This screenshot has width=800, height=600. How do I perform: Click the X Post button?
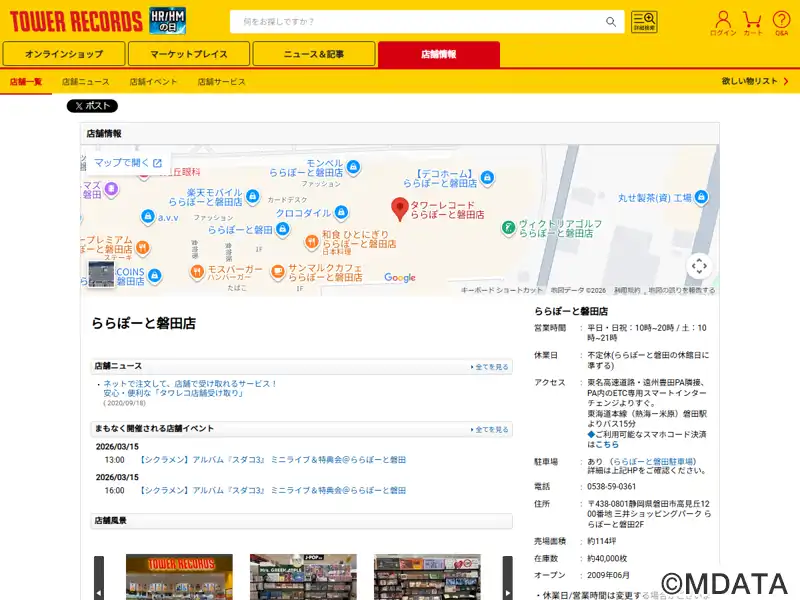tap(92, 106)
